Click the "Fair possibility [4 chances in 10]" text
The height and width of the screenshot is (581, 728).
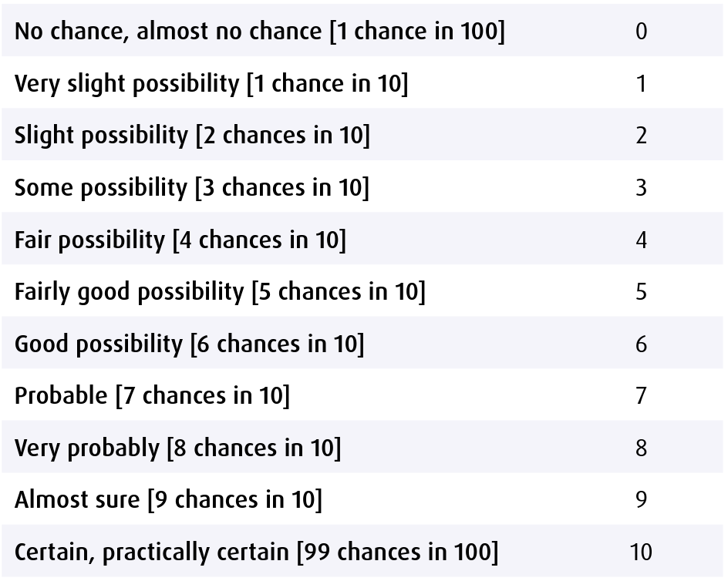[180, 240]
